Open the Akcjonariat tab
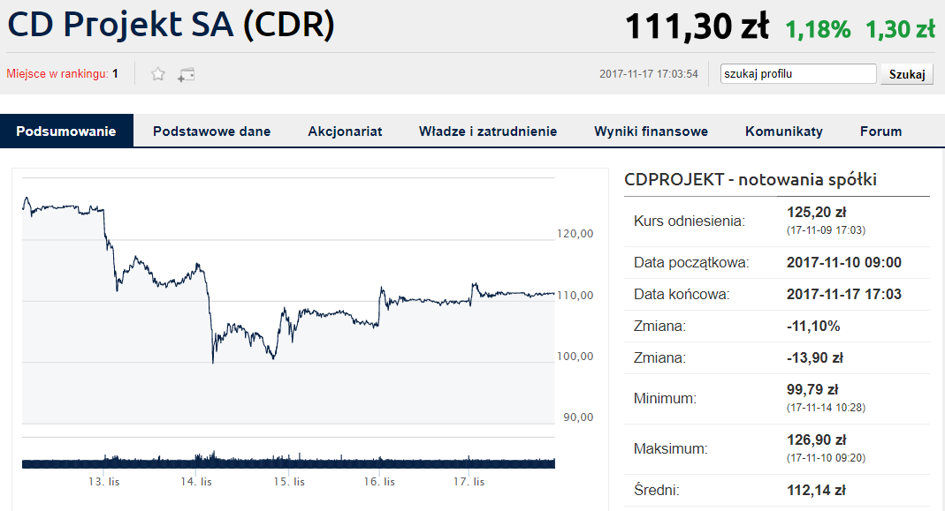This screenshot has height=511, width=945. click(345, 131)
